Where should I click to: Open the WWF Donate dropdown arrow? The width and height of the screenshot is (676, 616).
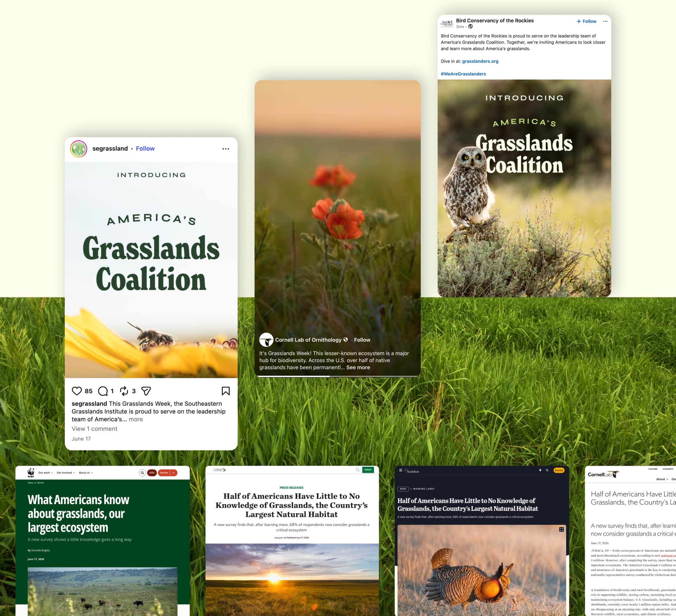174,473
